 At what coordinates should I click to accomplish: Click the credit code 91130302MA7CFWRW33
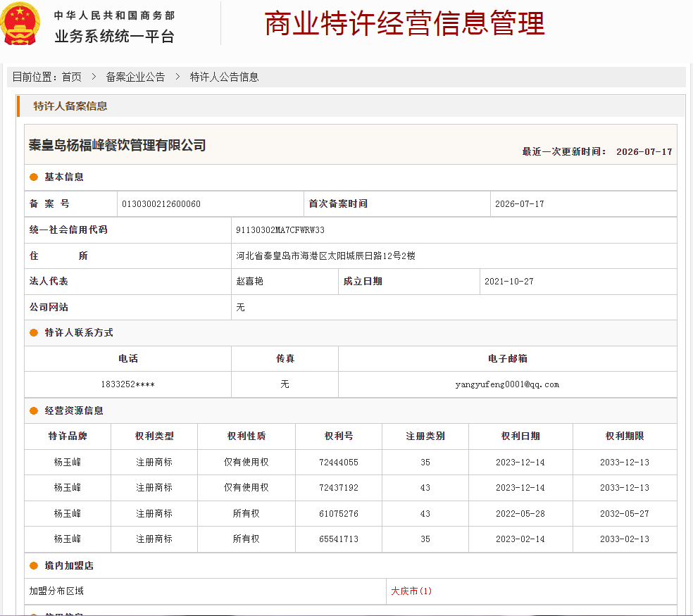click(280, 230)
